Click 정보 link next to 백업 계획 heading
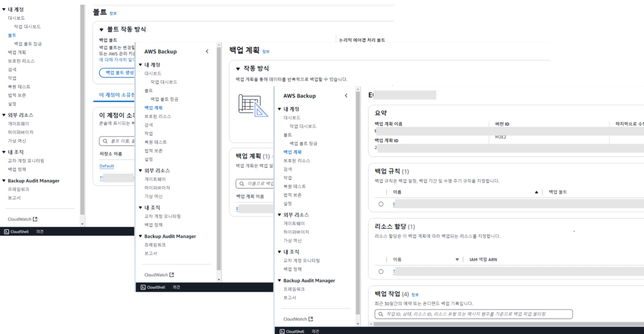Image resolution: width=644 pixels, height=334 pixels. (x=266, y=52)
